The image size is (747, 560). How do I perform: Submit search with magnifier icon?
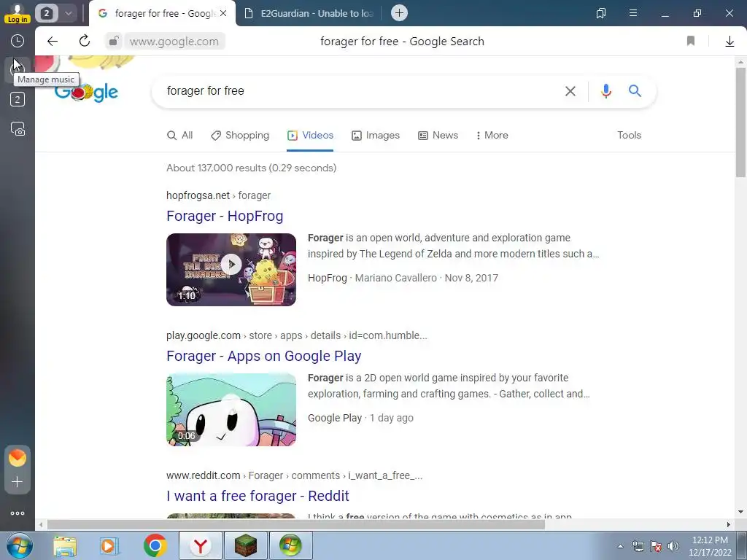click(635, 90)
